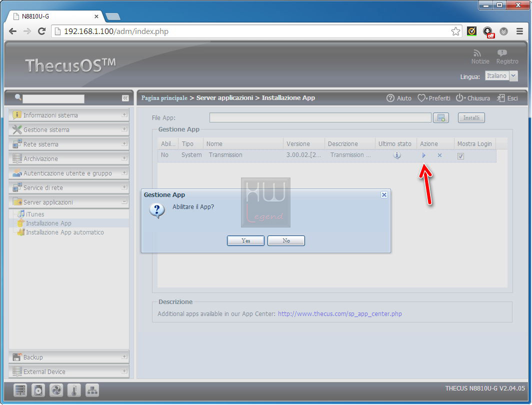The image size is (532, 405).
Task: Open the Preferiti favorites heart menu
Action: tap(422, 98)
